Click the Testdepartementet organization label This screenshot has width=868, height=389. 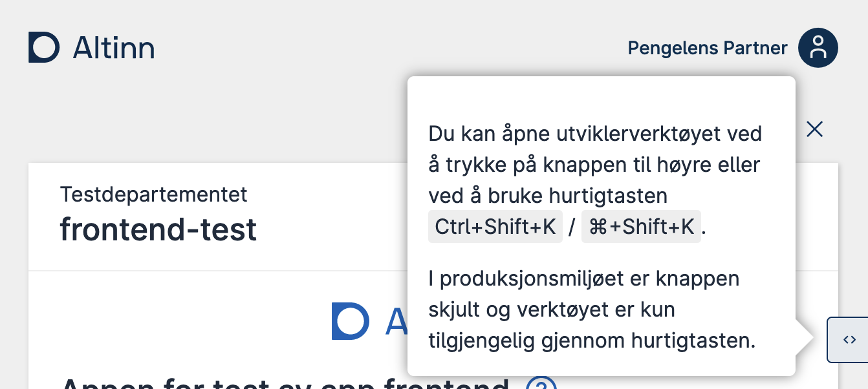tap(153, 194)
